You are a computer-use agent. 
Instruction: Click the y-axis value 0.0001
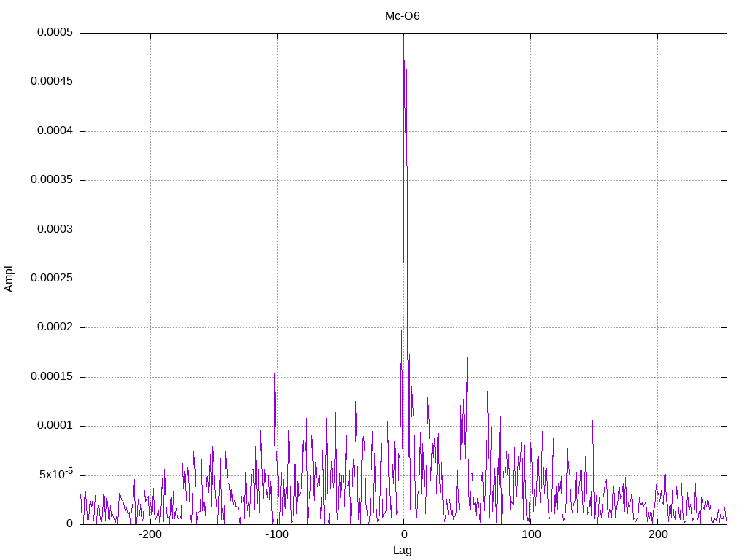pos(55,426)
